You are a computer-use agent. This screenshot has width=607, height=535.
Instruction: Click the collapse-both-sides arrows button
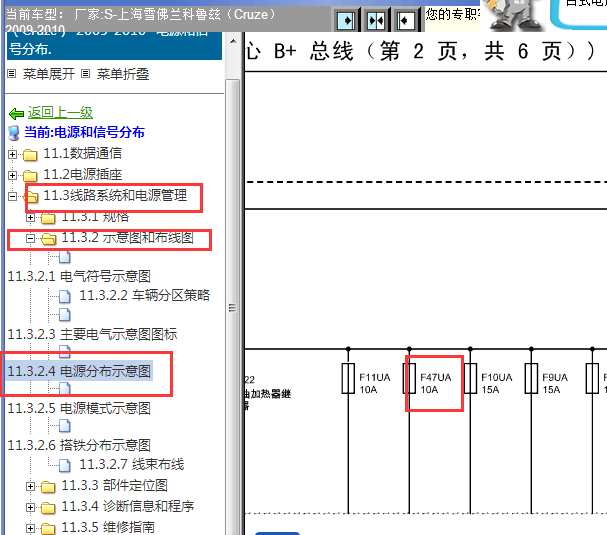[x=376, y=20]
